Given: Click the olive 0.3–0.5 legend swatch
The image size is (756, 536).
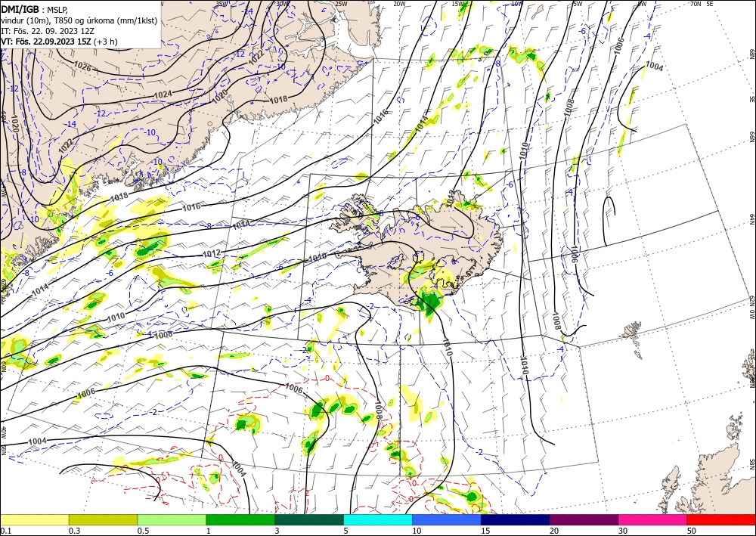Looking at the screenshot, I should click(103, 519).
